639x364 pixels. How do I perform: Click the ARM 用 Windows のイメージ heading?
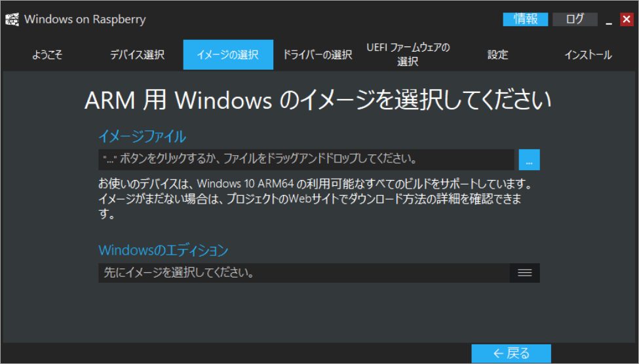(x=318, y=100)
